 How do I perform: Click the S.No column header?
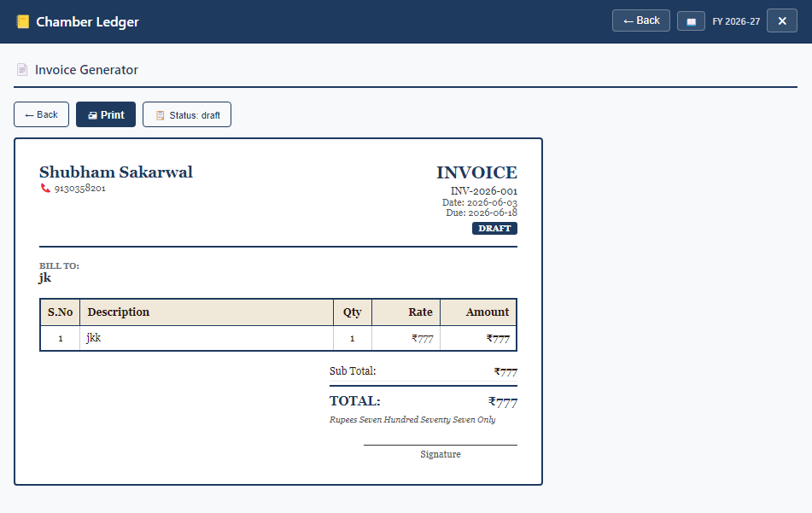pyautogui.click(x=60, y=312)
